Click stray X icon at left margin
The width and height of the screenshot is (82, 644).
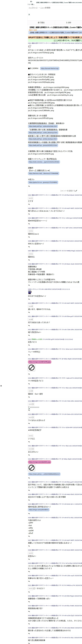pyautogui.click(x=1, y=386)
